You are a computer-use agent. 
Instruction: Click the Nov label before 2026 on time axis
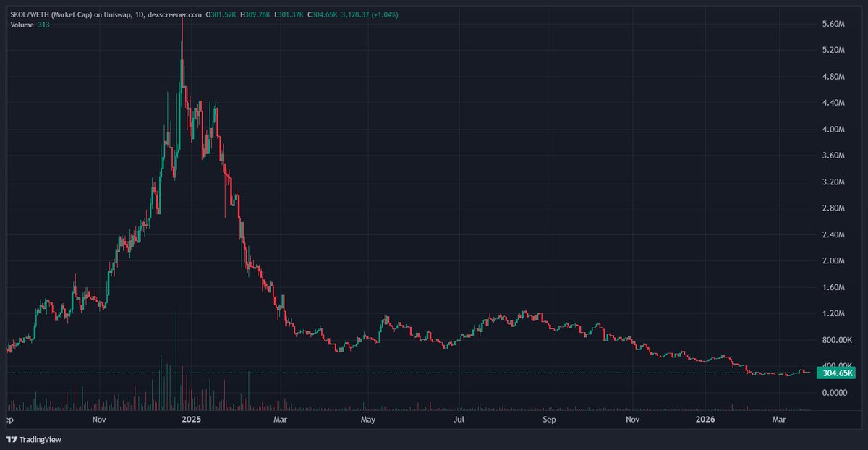[x=634, y=420]
